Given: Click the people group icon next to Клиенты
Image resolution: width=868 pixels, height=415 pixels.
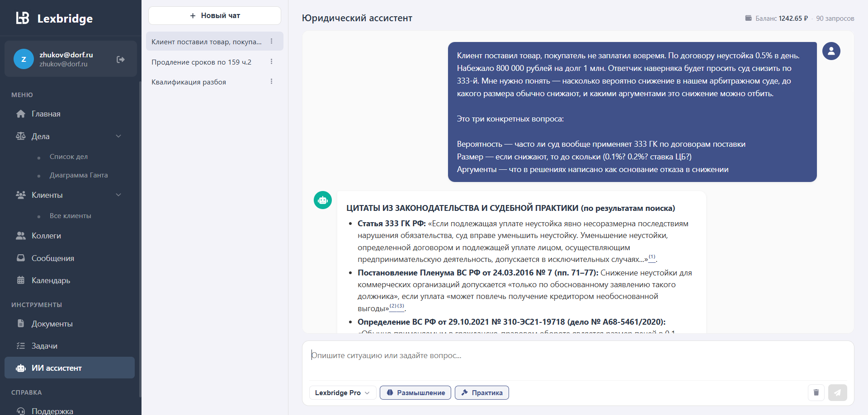Looking at the screenshot, I should pyautogui.click(x=21, y=195).
